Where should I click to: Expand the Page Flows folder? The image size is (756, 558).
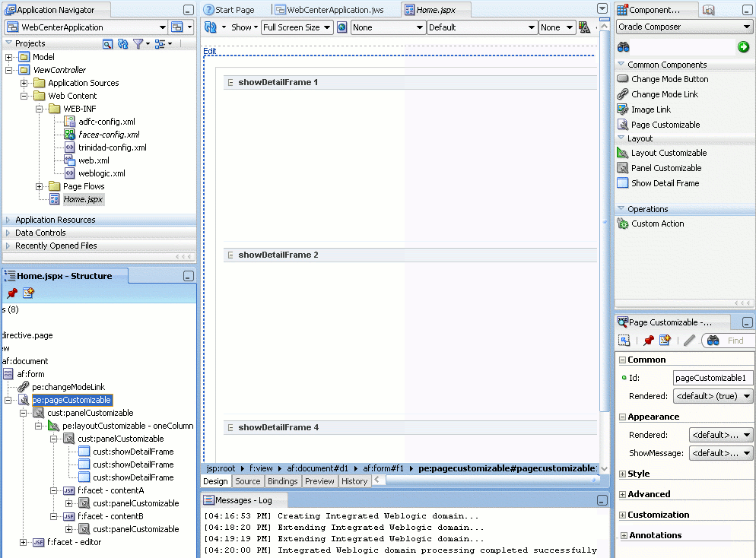[39, 186]
